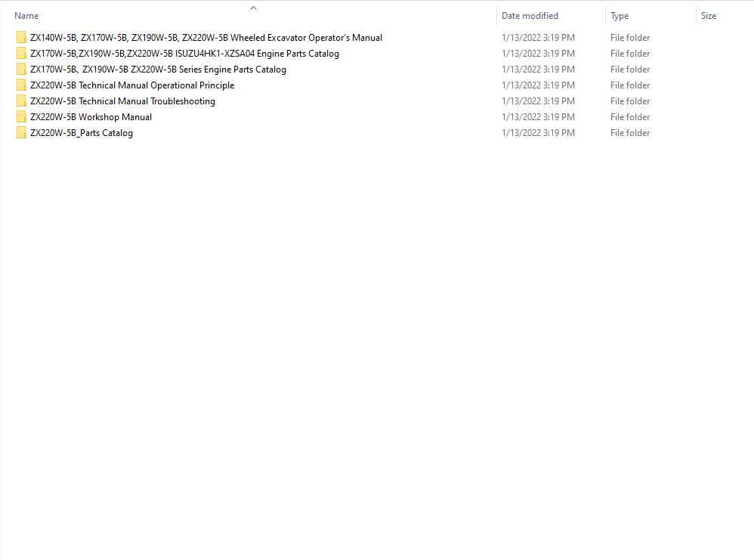
Task: Click folder icon for ZX220W-5B_Parts Catalog
Action: pyautogui.click(x=21, y=133)
